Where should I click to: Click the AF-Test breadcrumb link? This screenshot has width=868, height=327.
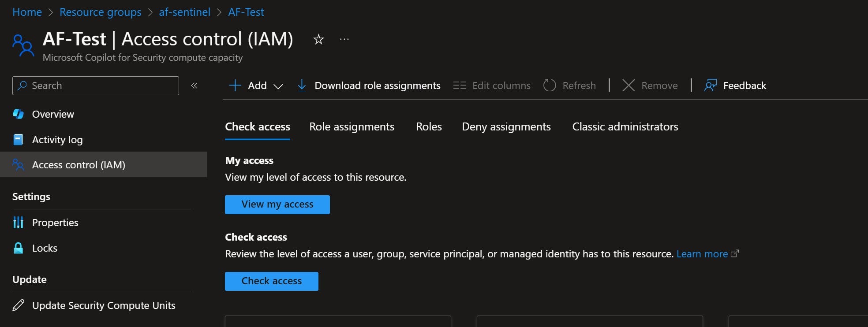[x=246, y=12]
